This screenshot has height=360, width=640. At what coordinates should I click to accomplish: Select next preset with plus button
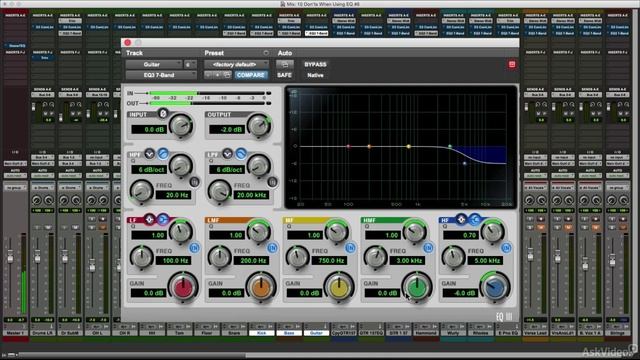point(218,75)
